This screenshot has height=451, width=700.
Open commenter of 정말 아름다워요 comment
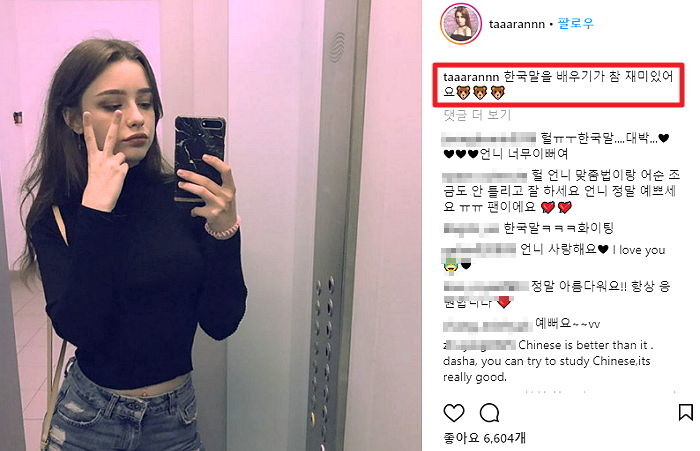[486, 286]
